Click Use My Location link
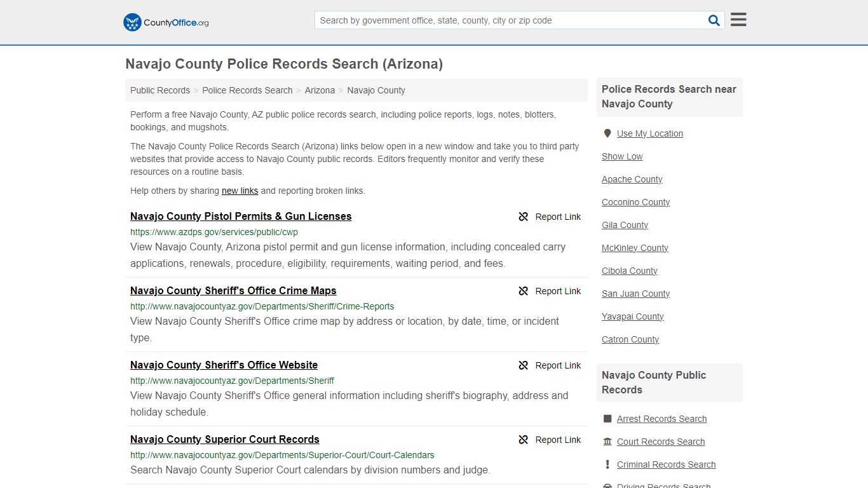Screen dimensions: 868x488 click(650, 133)
